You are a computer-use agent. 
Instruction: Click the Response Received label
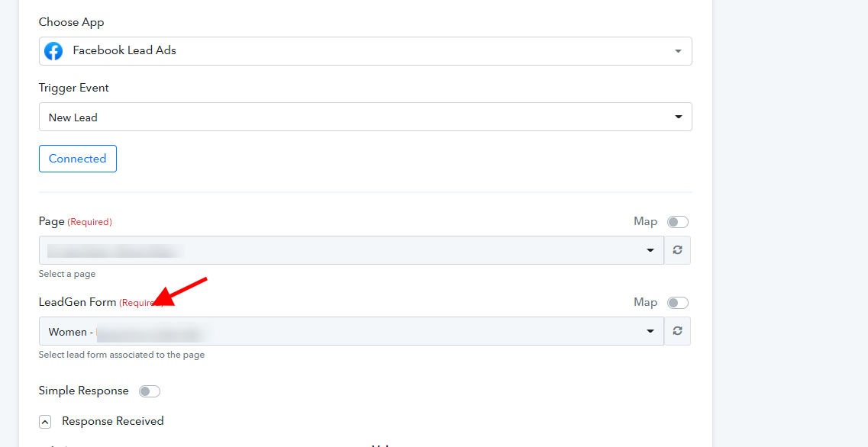click(113, 421)
